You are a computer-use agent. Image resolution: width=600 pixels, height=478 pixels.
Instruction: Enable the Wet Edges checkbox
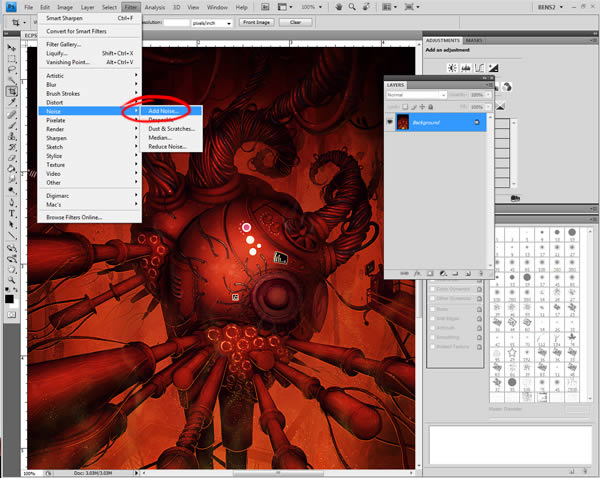point(433,318)
